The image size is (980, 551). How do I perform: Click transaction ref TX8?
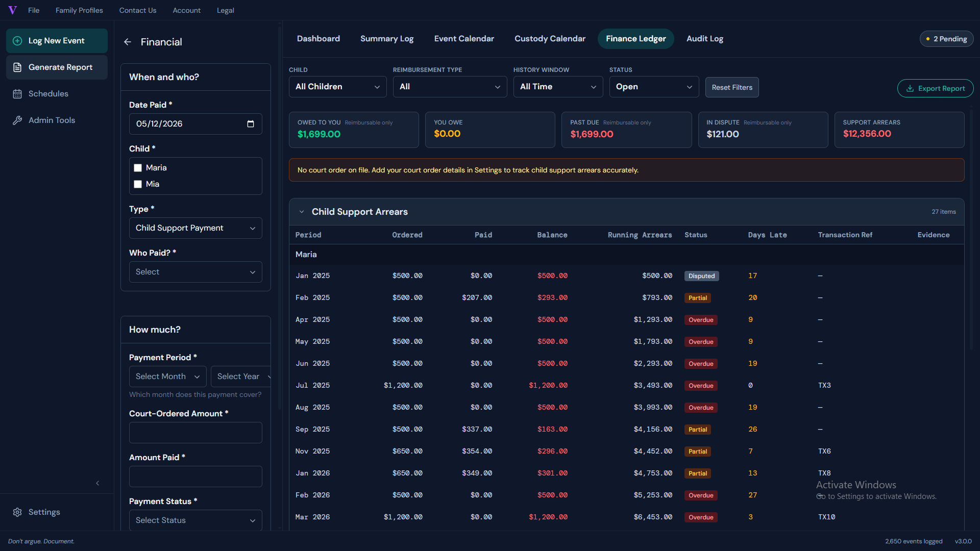[824, 473]
